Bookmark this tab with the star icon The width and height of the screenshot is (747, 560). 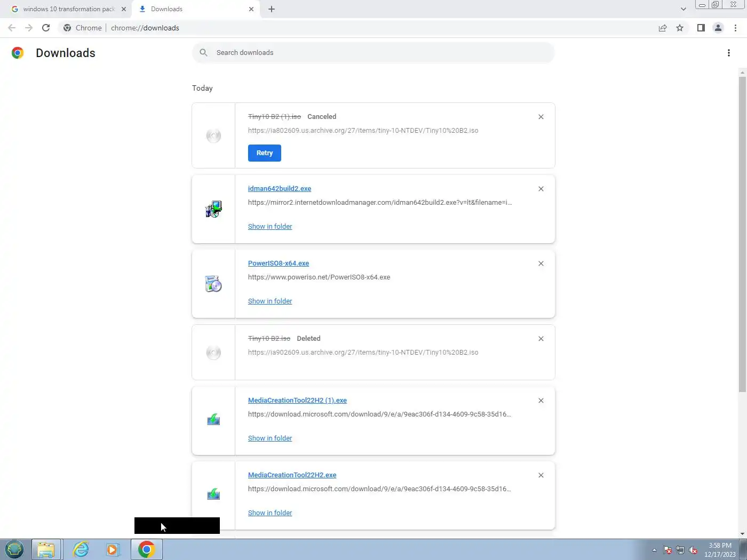pos(680,28)
